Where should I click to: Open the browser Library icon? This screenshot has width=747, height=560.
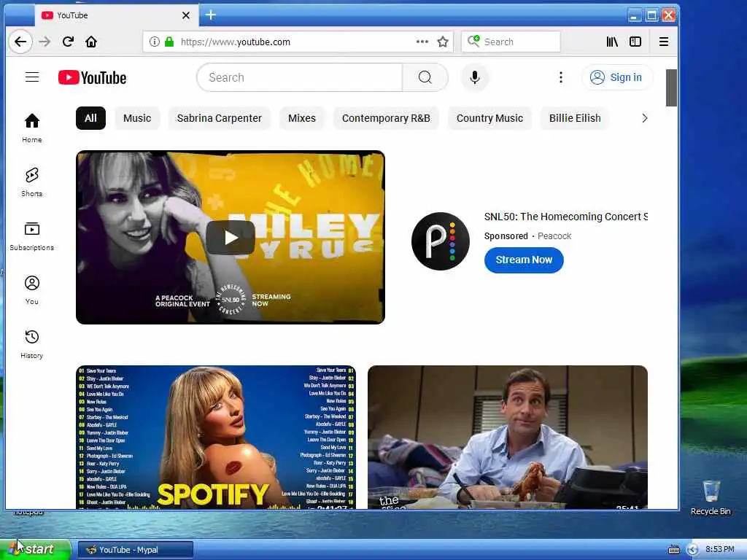coord(612,42)
